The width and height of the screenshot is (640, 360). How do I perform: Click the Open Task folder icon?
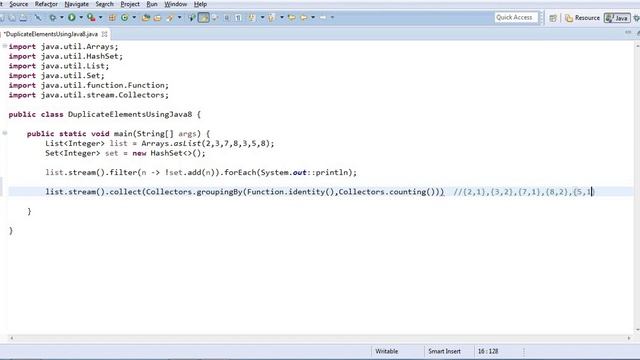point(157,18)
